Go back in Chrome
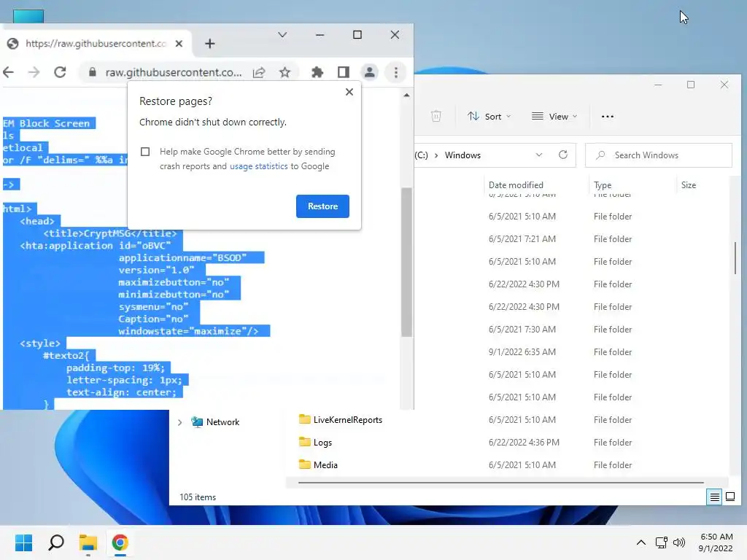This screenshot has height=560, width=747. tap(9, 72)
